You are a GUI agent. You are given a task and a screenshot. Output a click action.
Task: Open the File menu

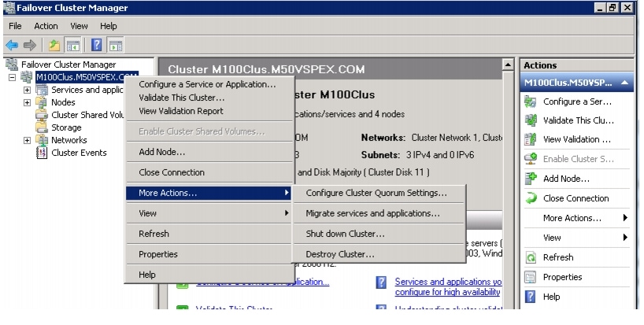click(15, 26)
